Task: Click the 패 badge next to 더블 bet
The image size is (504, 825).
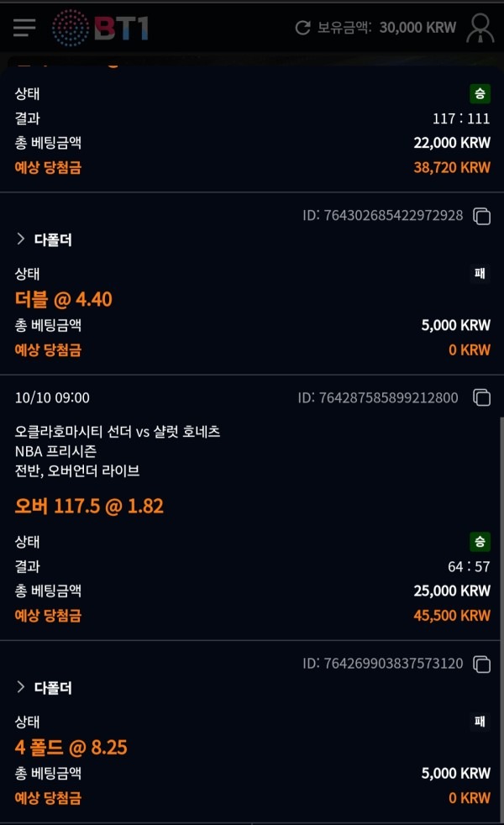Action: coord(479,274)
